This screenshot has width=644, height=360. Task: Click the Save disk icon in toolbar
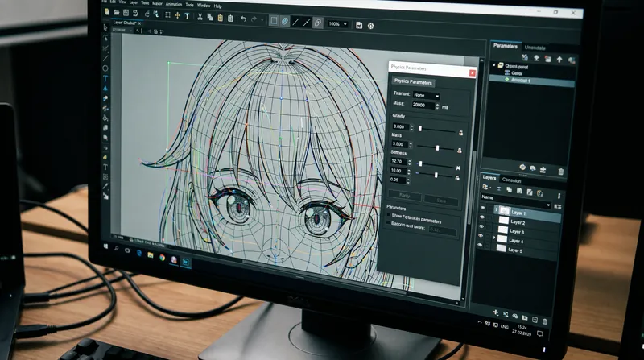[x=126, y=13]
